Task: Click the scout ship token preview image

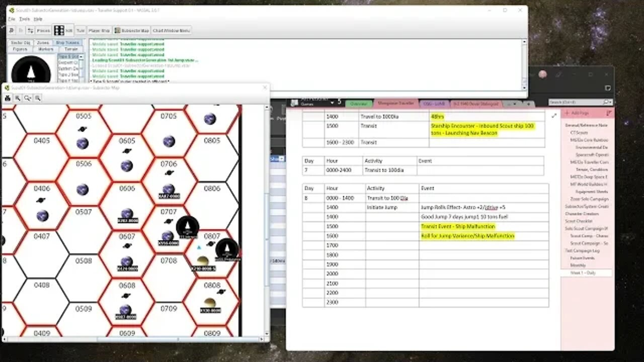Action: pos(31,69)
